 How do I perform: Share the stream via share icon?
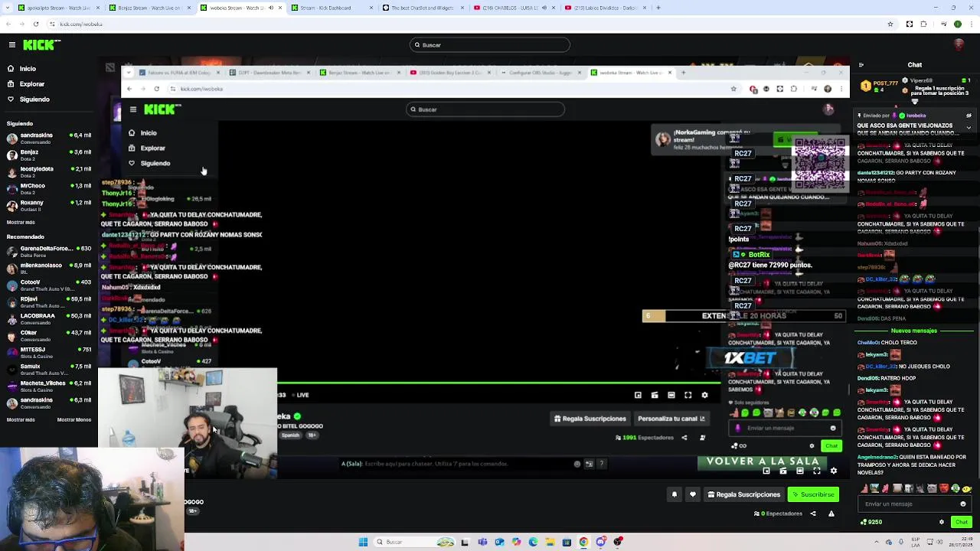tap(813, 514)
